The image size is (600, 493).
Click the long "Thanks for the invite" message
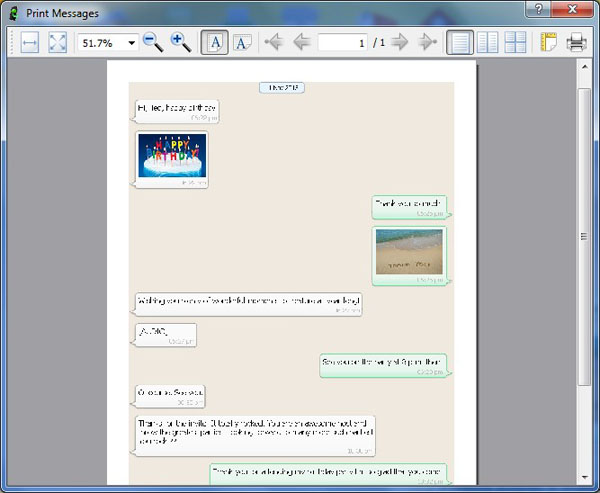coord(255,436)
